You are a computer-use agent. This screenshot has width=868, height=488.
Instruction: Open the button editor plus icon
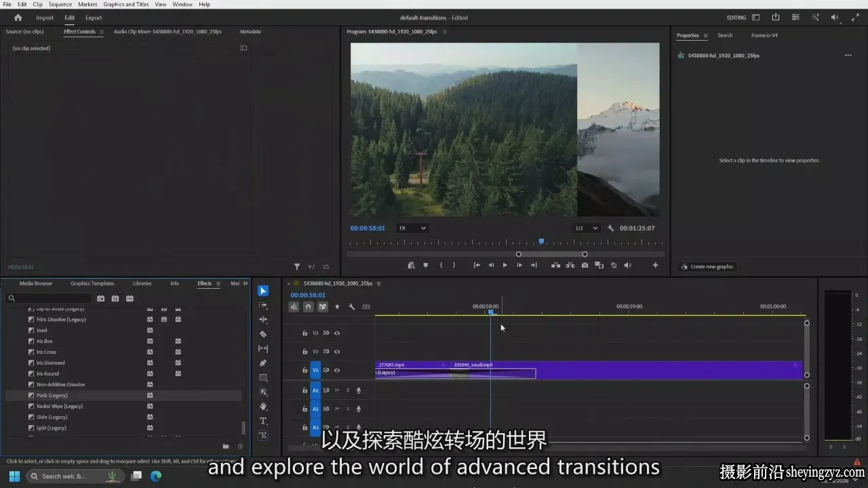click(x=655, y=265)
